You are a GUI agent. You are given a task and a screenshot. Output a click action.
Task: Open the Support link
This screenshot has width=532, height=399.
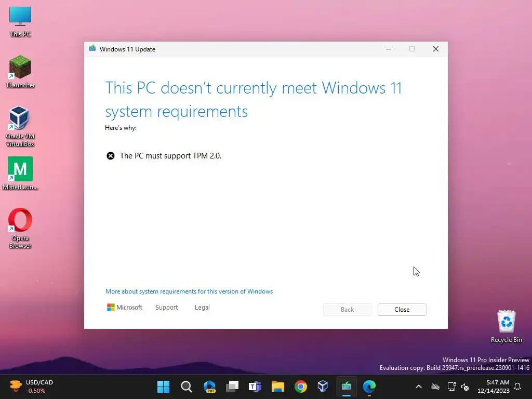click(167, 308)
